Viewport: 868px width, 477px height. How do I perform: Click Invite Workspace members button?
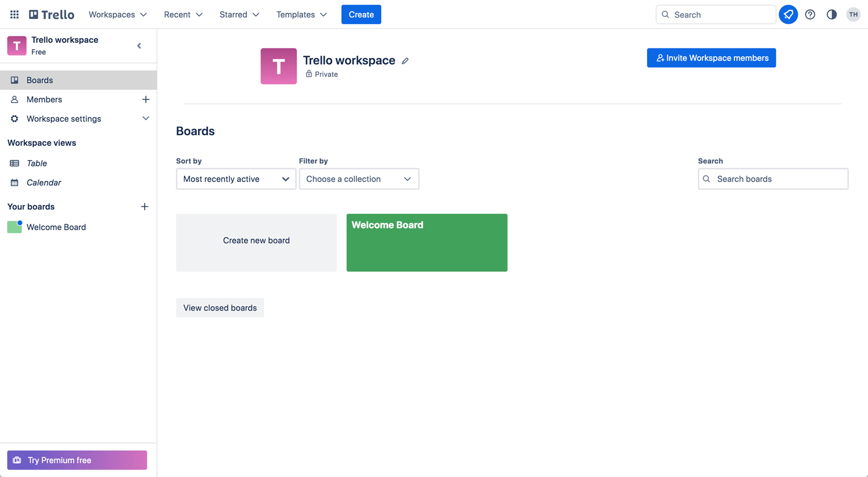tap(711, 58)
